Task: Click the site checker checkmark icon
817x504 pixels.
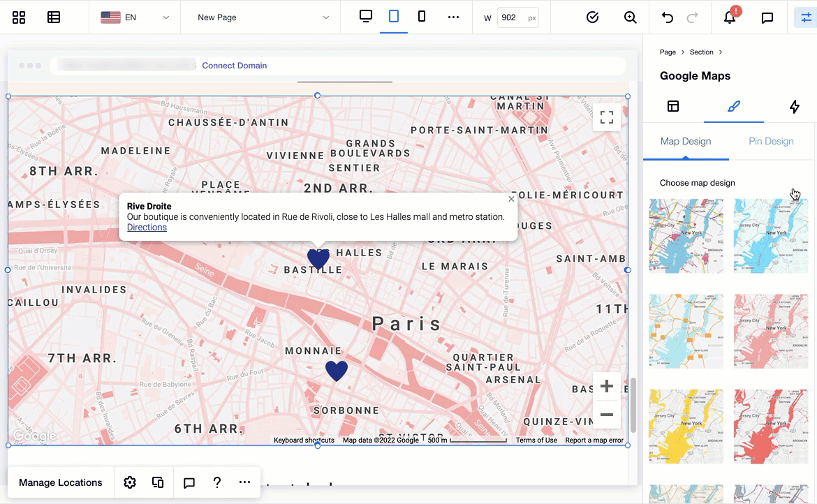Action: coord(592,17)
